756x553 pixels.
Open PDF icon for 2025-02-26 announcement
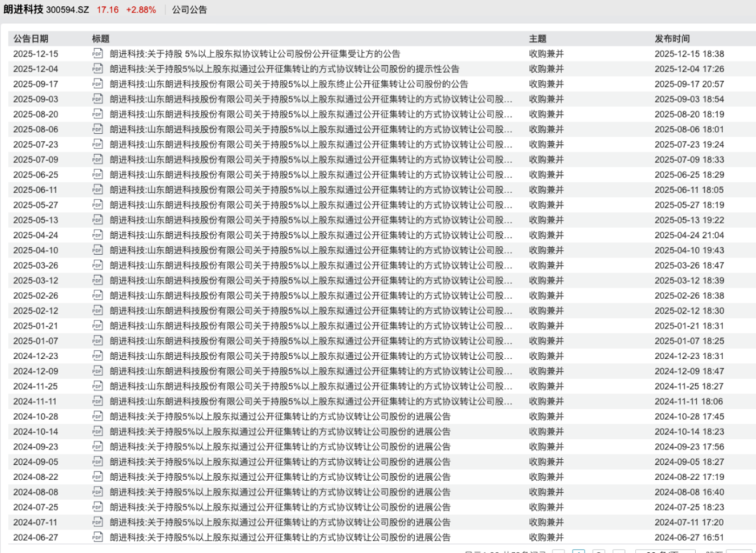(97, 295)
